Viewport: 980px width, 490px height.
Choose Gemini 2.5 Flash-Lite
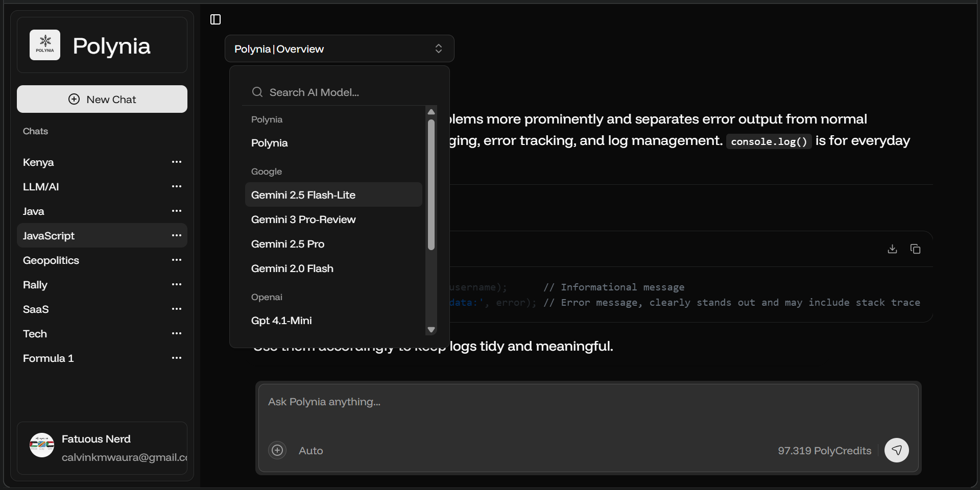pos(333,194)
